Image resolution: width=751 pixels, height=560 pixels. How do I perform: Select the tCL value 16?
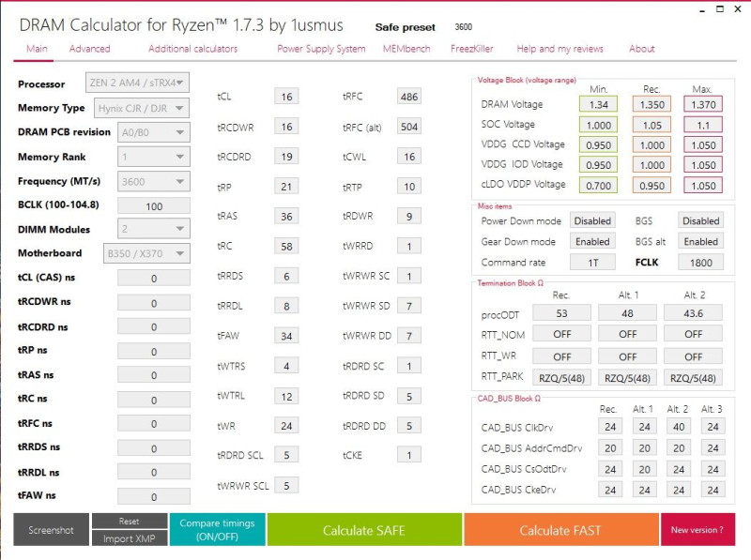pyautogui.click(x=286, y=97)
